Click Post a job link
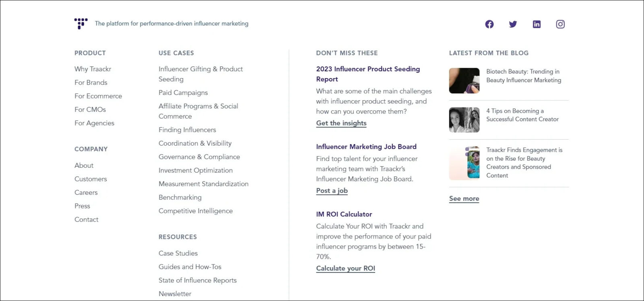 (331, 190)
